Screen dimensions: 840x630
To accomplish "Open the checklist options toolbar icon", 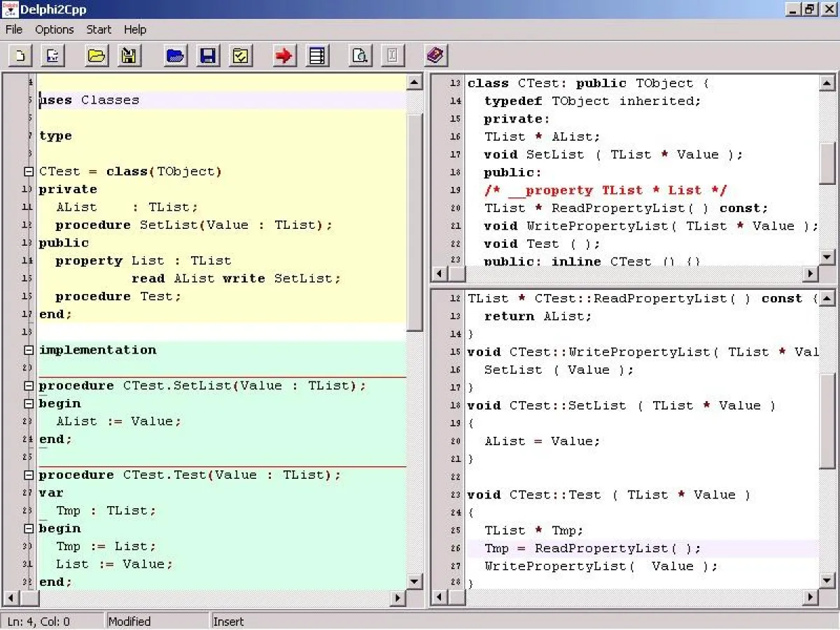I will click(241, 55).
